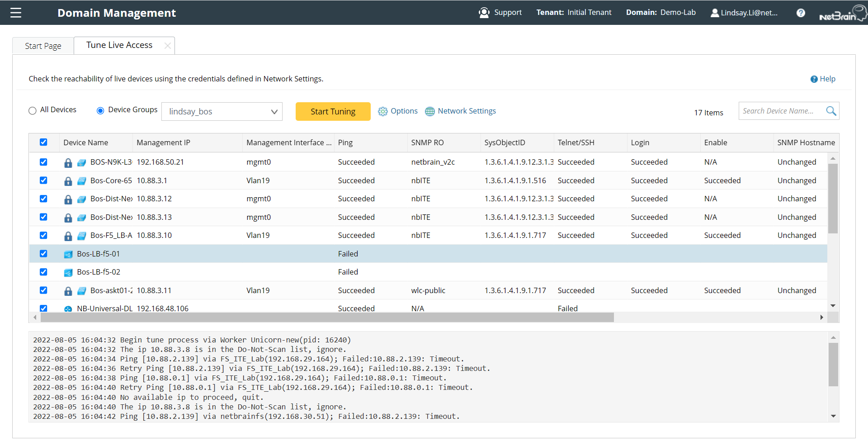
Task: Click the globe icon beside NB-Universal-DL
Action: click(68, 308)
